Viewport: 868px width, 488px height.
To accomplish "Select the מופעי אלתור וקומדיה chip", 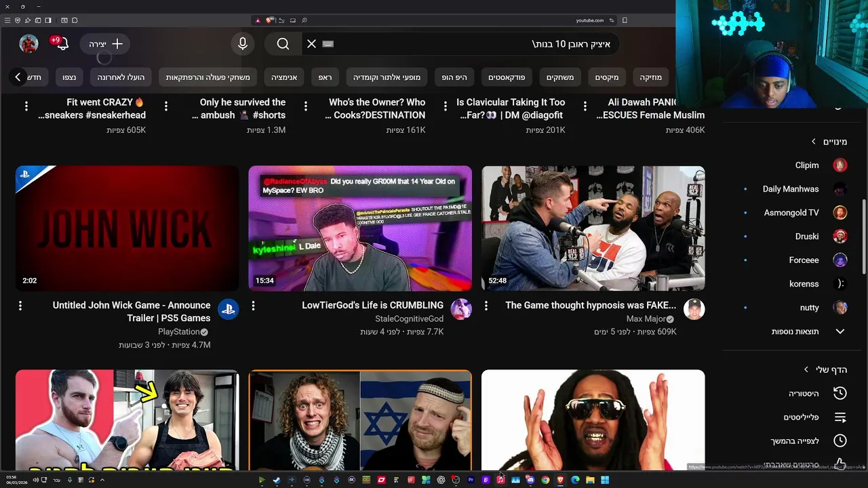I will point(387,77).
